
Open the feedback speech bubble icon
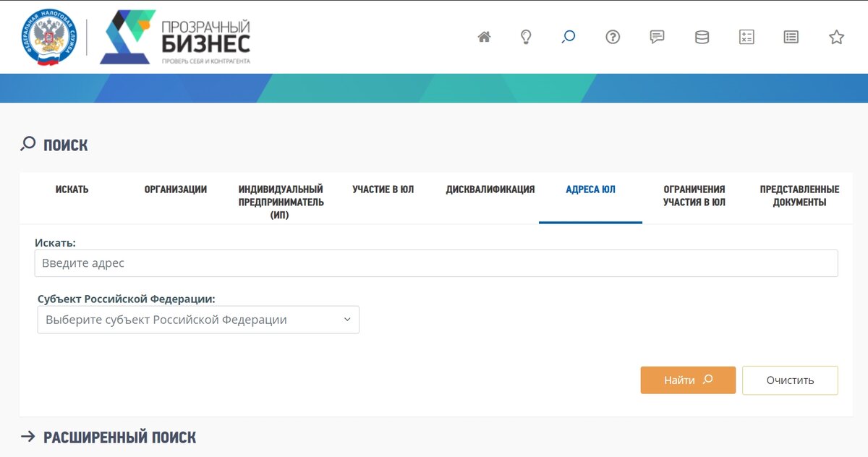pos(657,36)
